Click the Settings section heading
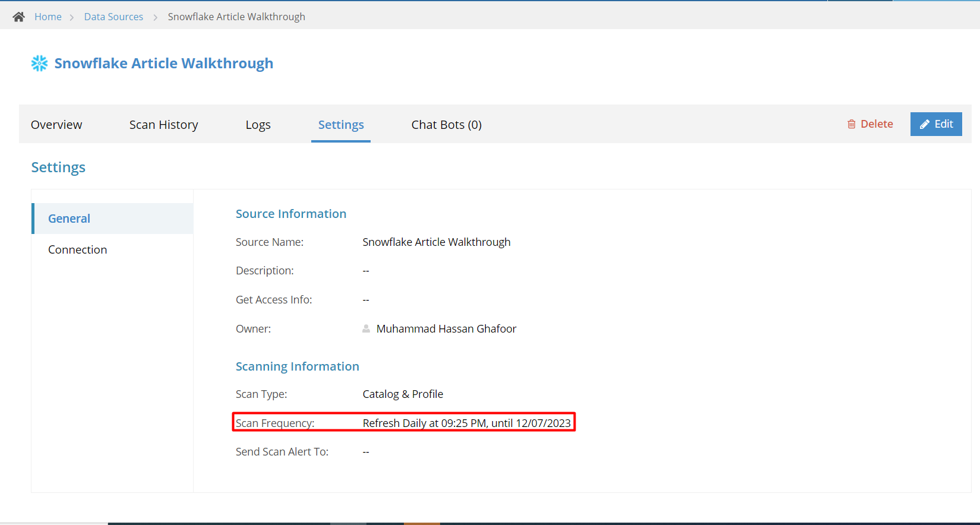980x525 pixels. 58,167
